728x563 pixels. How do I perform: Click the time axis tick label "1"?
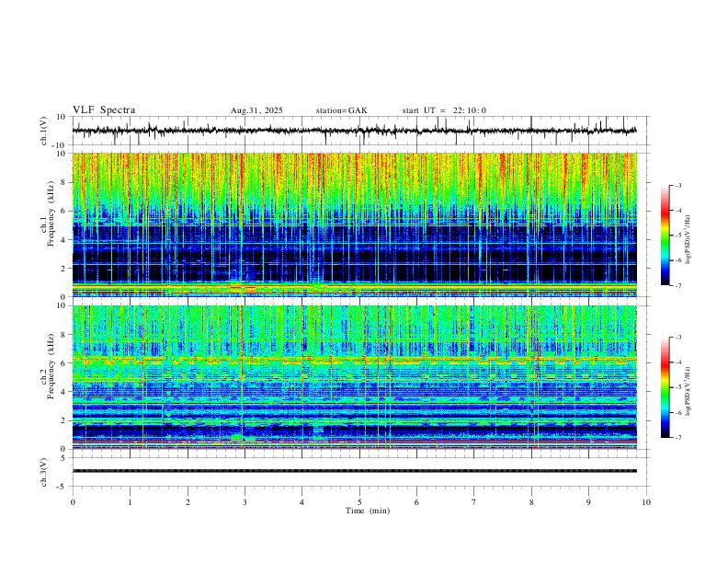pos(130,502)
